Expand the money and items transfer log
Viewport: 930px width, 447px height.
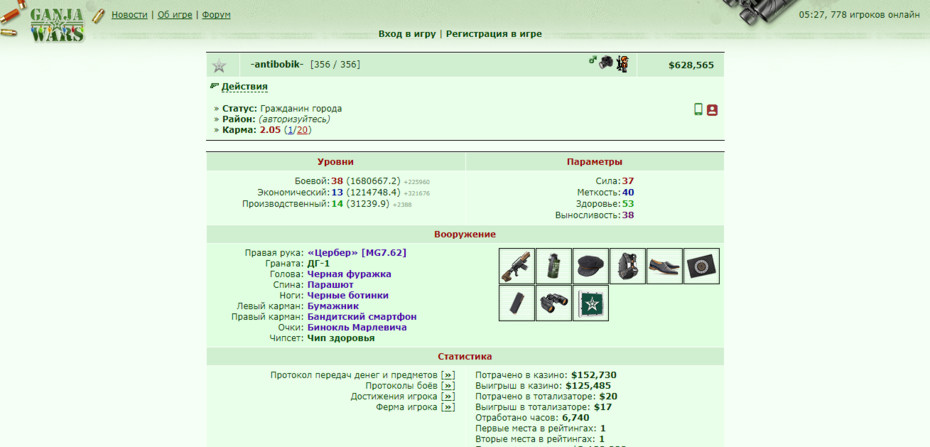click(x=448, y=375)
